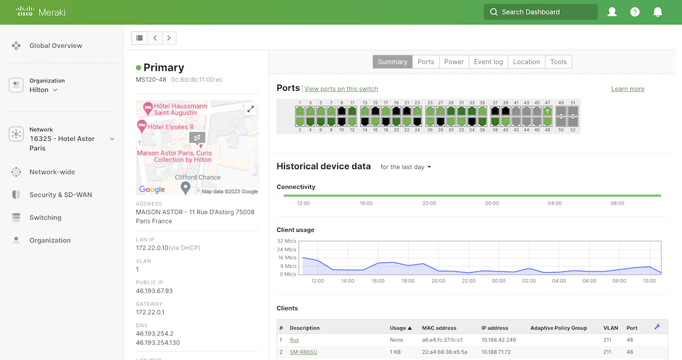Select switch port 37
Viewport: 682px width, 360px height.
tap(495, 111)
